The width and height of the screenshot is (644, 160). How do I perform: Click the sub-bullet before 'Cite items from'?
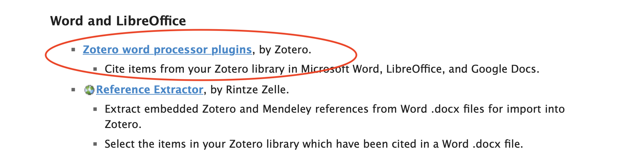point(95,69)
